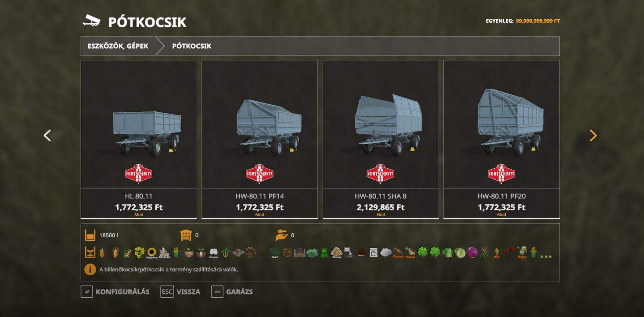Click the carrot fill type icon
Screen dimensions: 644x317
coord(398,253)
